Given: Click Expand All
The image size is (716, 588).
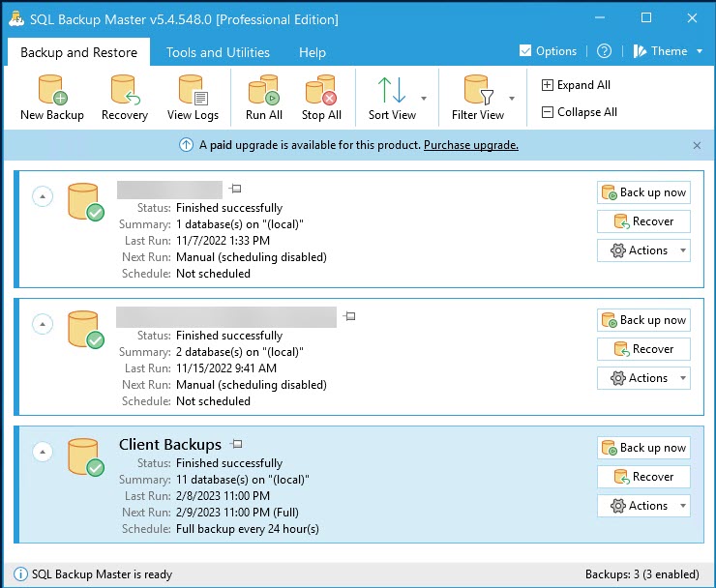Looking at the screenshot, I should [x=576, y=85].
